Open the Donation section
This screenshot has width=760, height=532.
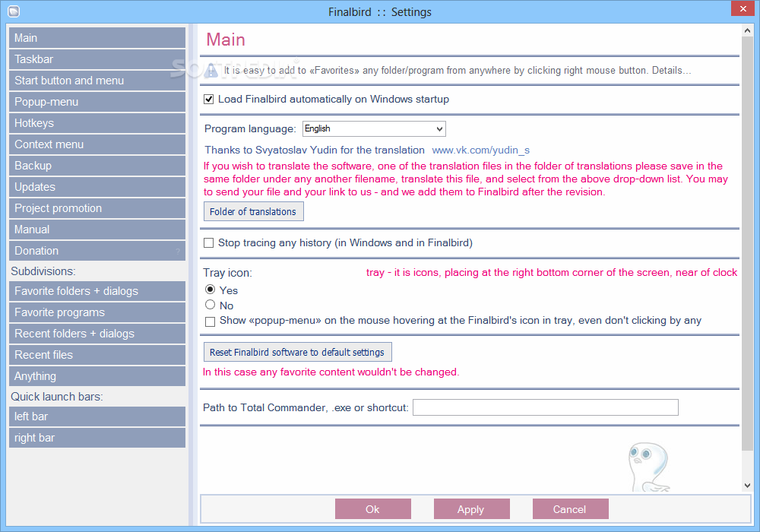click(97, 251)
